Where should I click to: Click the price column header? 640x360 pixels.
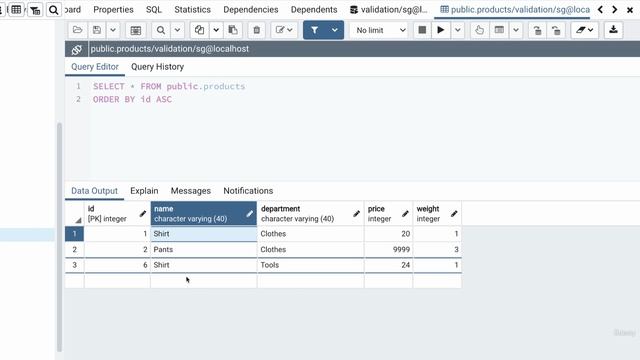[x=389, y=213]
